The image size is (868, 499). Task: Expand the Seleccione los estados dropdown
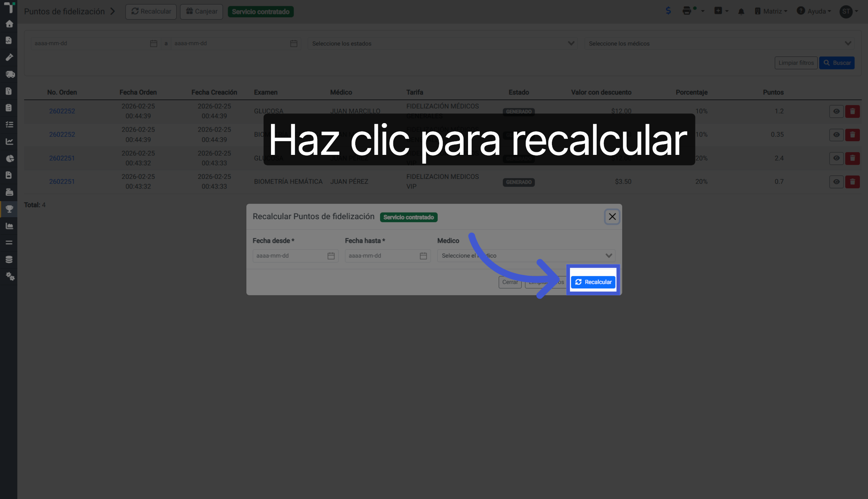[x=443, y=44]
